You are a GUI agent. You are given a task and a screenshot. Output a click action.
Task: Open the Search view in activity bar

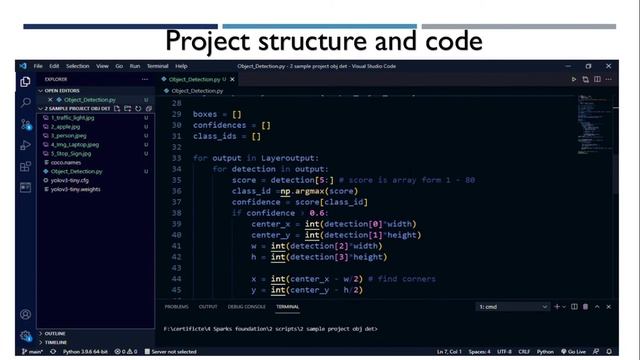(25, 102)
